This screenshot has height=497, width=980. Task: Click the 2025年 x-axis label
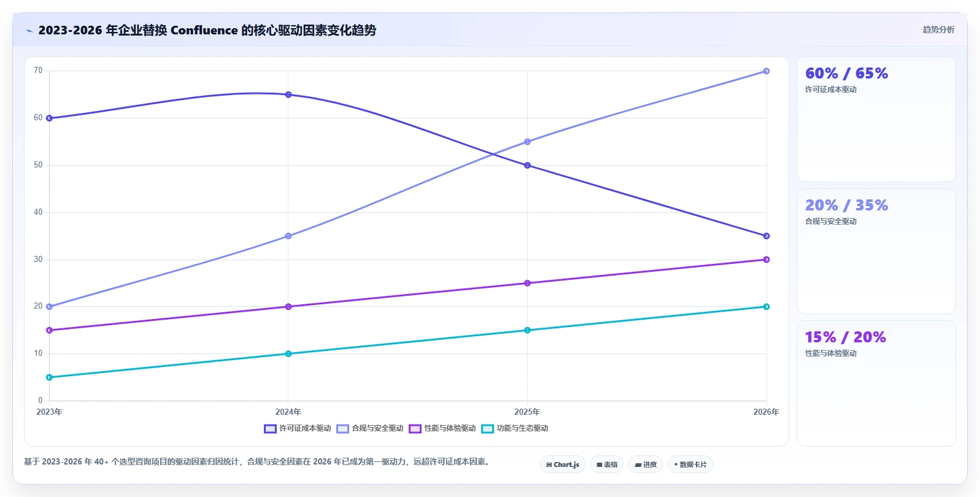527,412
